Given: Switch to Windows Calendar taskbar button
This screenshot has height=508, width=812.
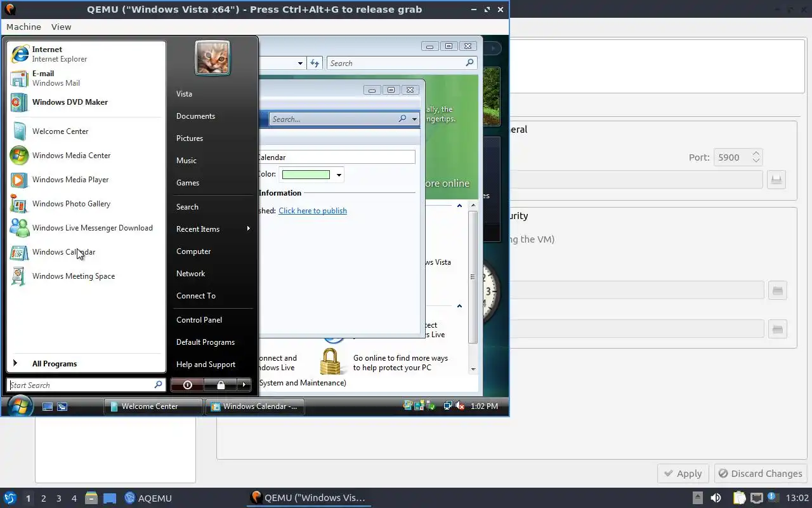Looking at the screenshot, I should click(255, 406).
